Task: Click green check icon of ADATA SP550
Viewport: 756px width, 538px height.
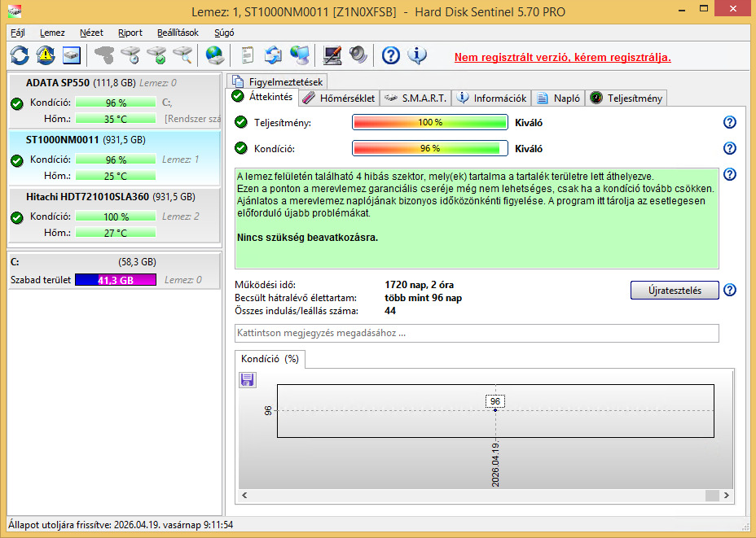Action: (17, 103)
